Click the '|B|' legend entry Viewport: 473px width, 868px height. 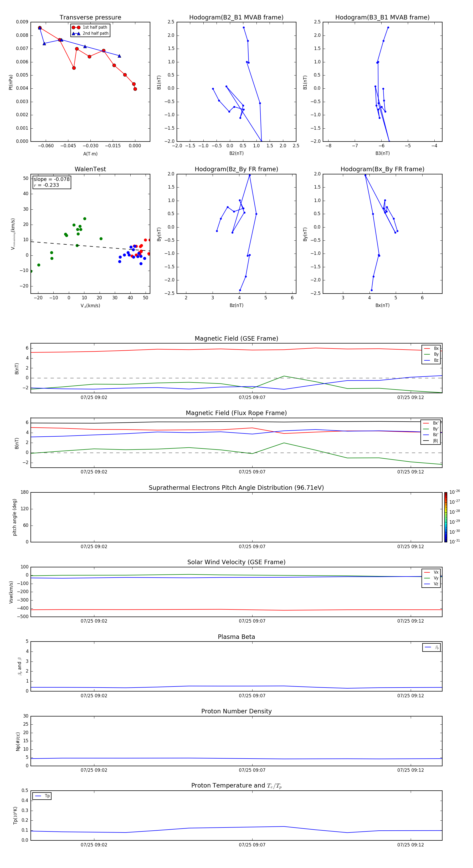[431, 441]
